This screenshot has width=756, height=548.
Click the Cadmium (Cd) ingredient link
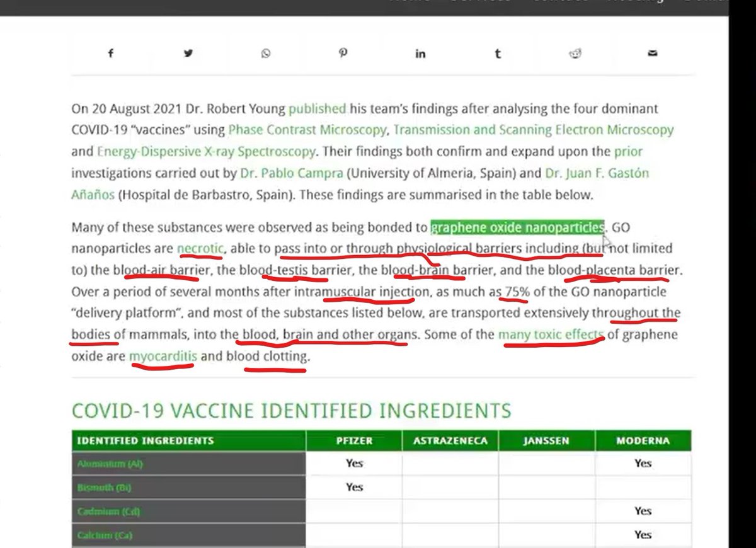[108, 511]
